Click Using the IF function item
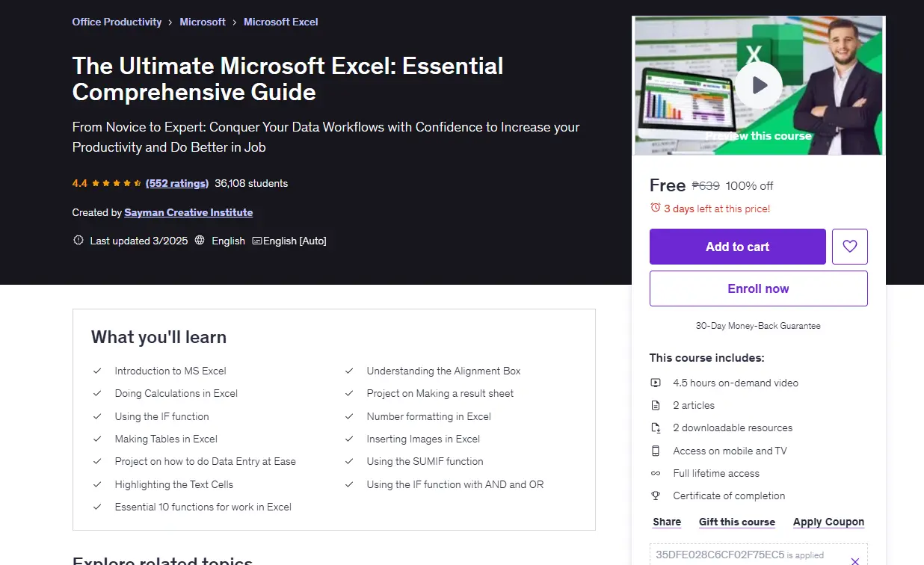 [x=162, y=416]
